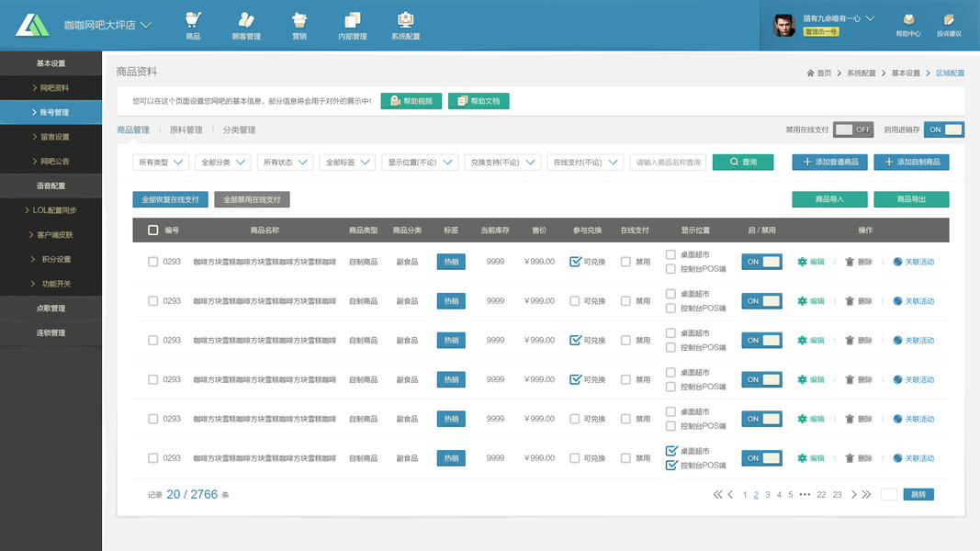Go to next page with single-right arrow

click(854, 494)
